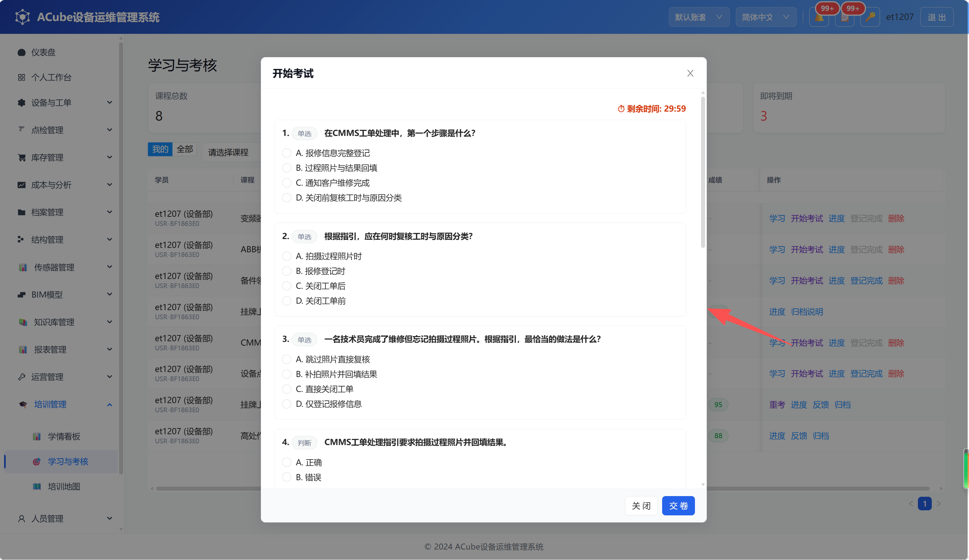Select option A 报修信息完整登记 for question 1
969x560 pixels.
coord(287,153)
